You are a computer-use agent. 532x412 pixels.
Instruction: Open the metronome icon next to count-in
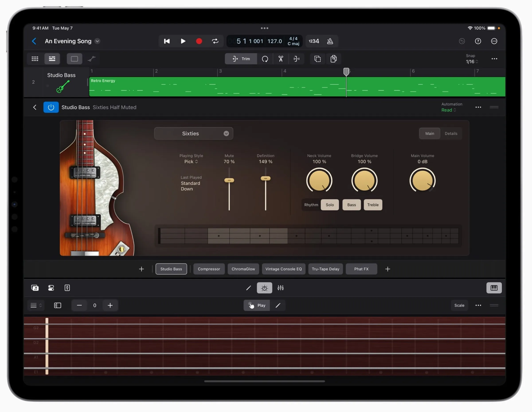point(330,41)
